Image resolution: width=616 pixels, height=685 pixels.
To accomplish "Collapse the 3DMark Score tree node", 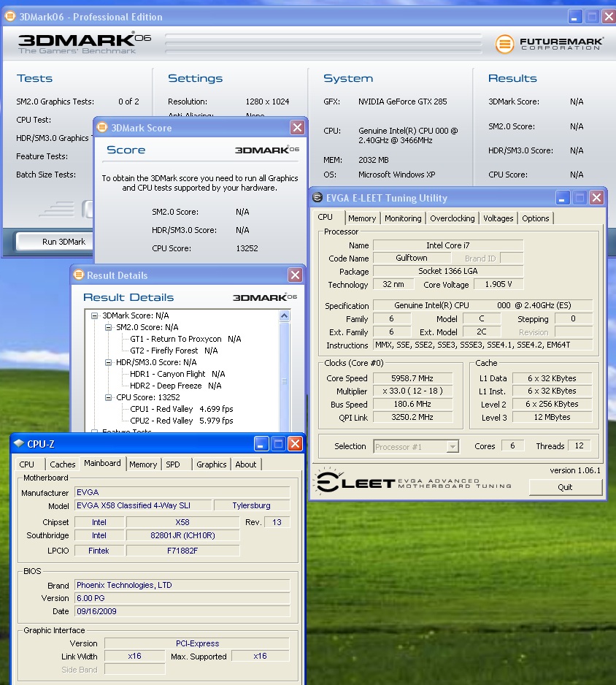I will click(x=94, y=315).
